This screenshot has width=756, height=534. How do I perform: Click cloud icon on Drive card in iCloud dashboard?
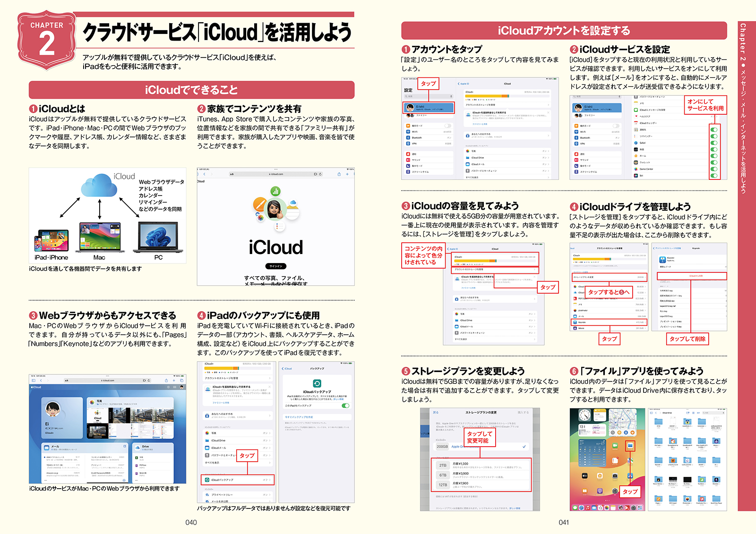[x=137, y=448]
